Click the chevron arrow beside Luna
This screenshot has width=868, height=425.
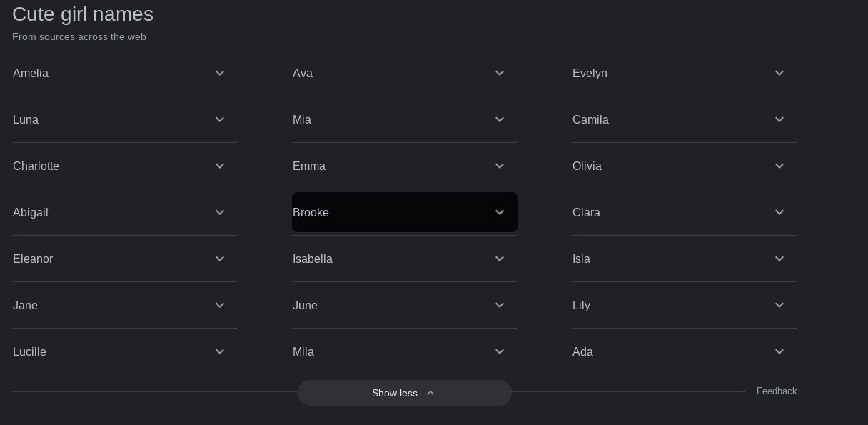[x=220, y=120]
